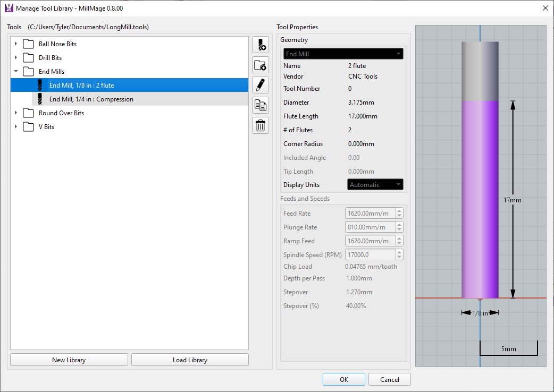Screen dimensions: 554x392
Task: Click the purple flute section of tool preview
Action: [x=480, y=199]
